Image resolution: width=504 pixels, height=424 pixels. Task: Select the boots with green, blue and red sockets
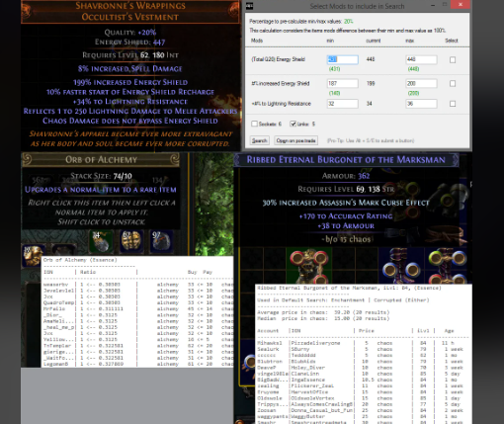coord(448,266)
